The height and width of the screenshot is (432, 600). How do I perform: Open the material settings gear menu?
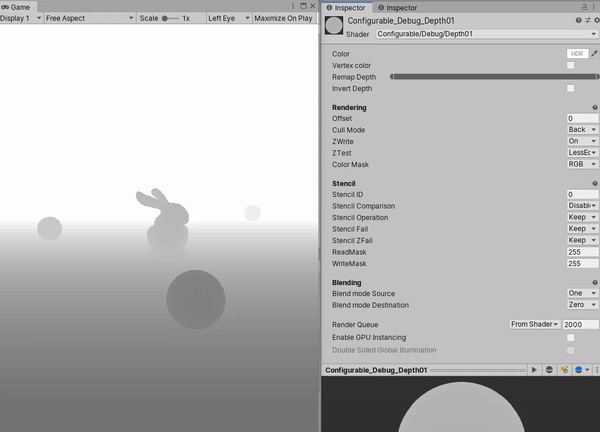point(597,20)
